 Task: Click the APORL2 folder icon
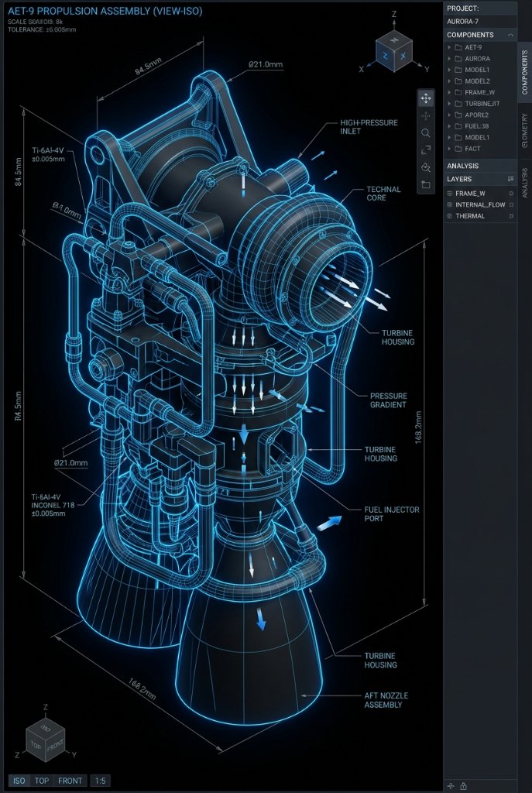coord(458,115)
